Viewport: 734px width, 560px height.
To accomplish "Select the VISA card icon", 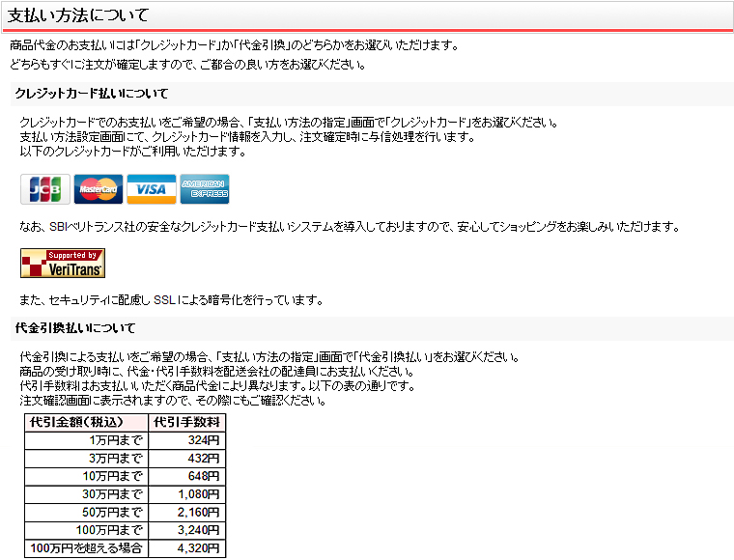I will point(151,189).
